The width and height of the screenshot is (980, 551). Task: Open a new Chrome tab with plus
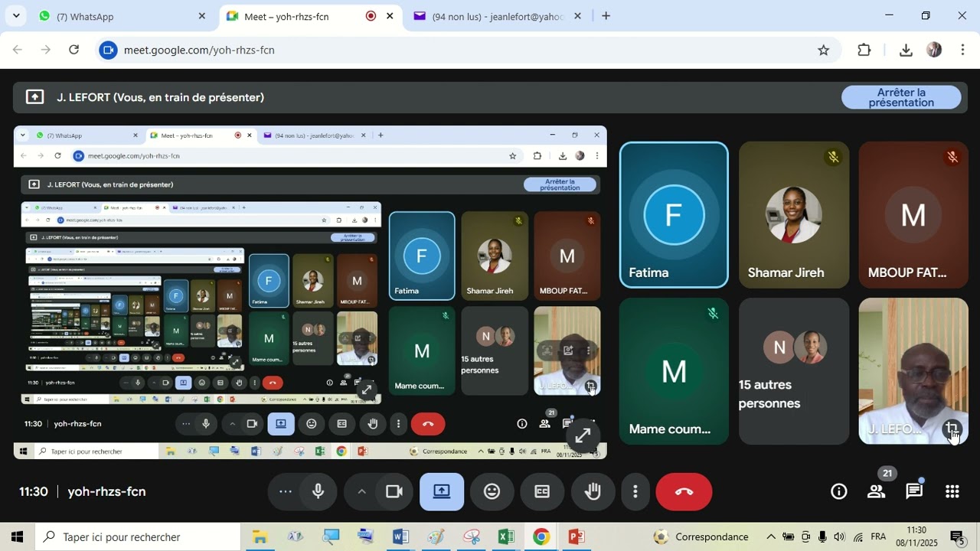606,16
